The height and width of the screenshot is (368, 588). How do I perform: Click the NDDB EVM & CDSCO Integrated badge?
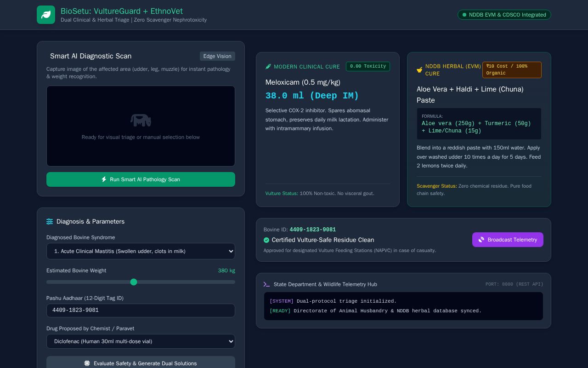tap(504, 15)
